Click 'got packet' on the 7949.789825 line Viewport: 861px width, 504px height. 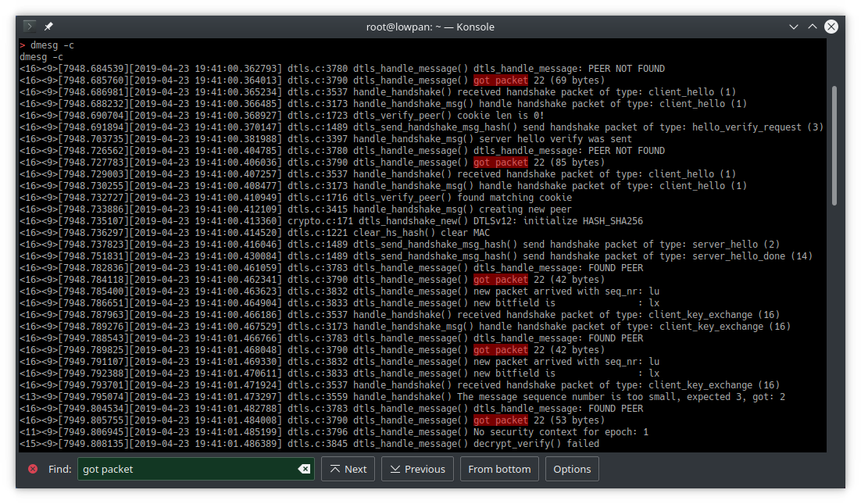tap(500, 350)
